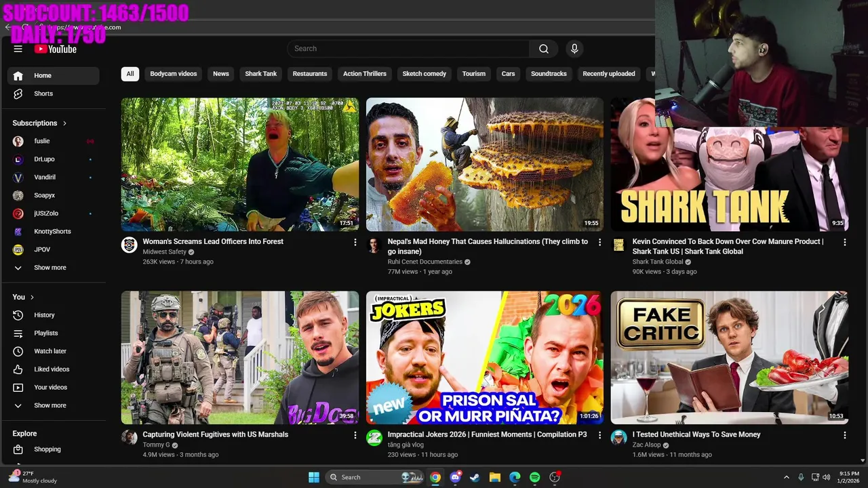Select Sketch comedy filter chip
The width and height of the screenshot is (868, 488).
(x=425, y=74)
